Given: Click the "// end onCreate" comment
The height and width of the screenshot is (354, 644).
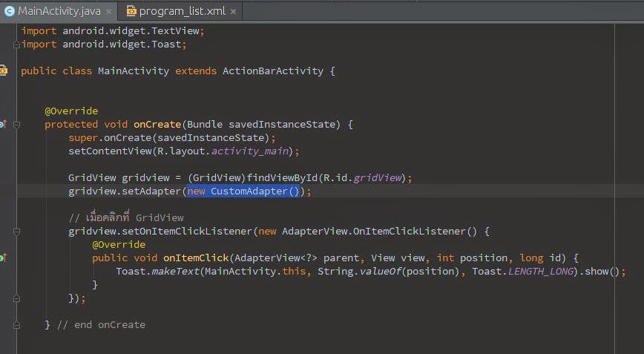Looking at the screenshot, I should (x=101, y=325).
